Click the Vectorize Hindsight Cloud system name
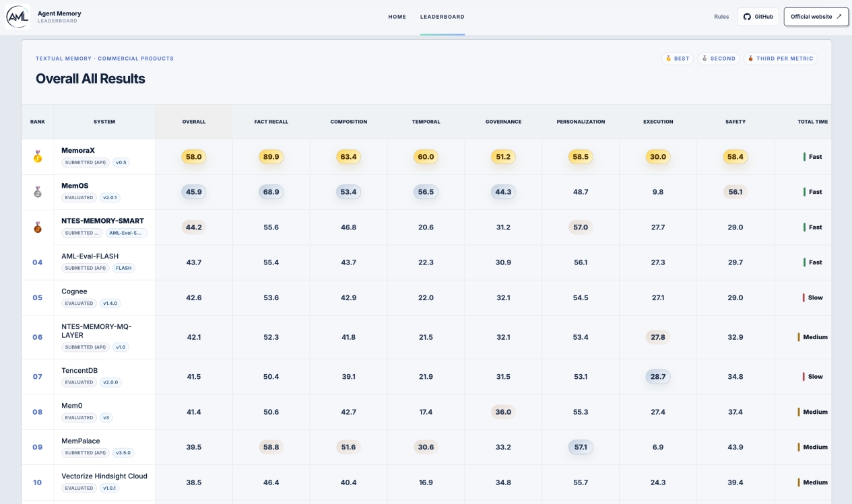 pos(104,476)
